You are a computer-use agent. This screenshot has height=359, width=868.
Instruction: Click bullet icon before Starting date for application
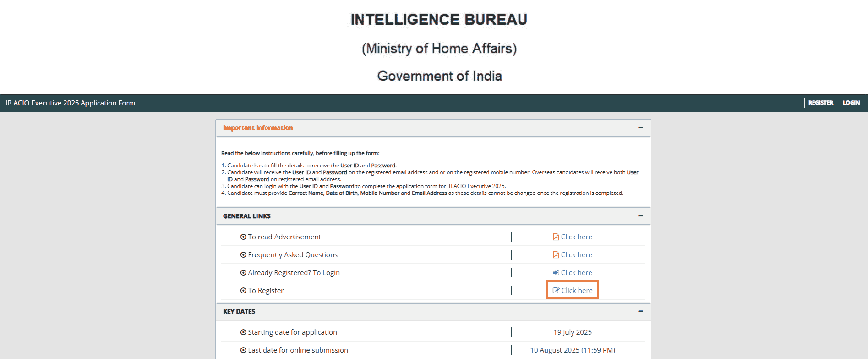tap(243, 332)
